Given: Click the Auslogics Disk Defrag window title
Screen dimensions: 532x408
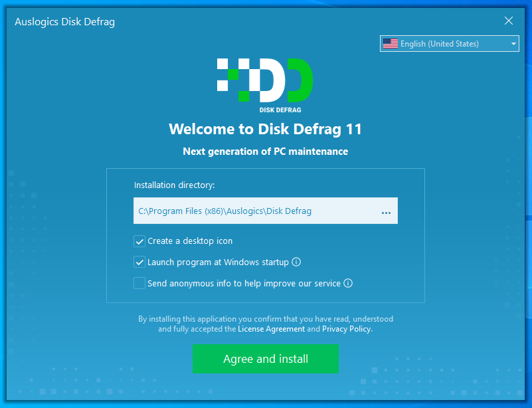Looking at the screenshot, I should (64, 21).
